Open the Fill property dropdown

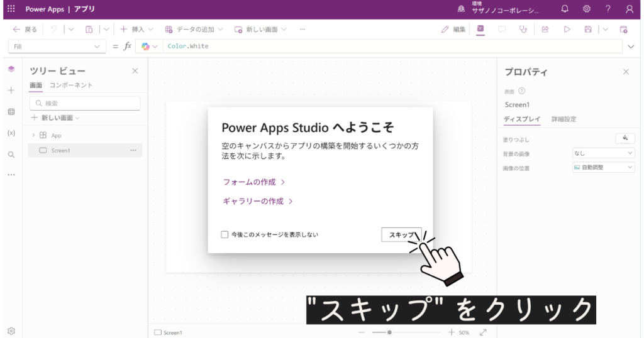click(x=57, y=46)
